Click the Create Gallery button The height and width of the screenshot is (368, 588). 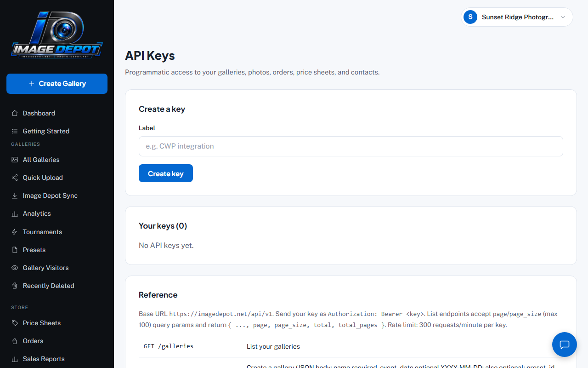click(x=57, y=84)
